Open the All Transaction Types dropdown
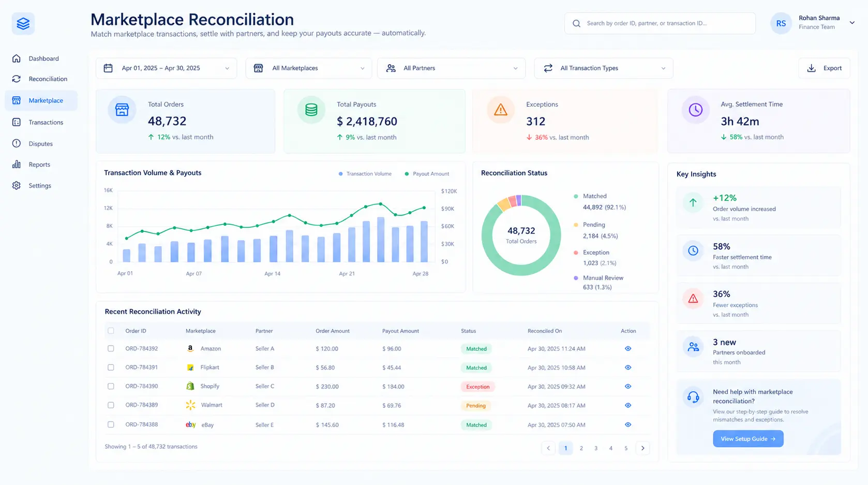 pos(604,68)
